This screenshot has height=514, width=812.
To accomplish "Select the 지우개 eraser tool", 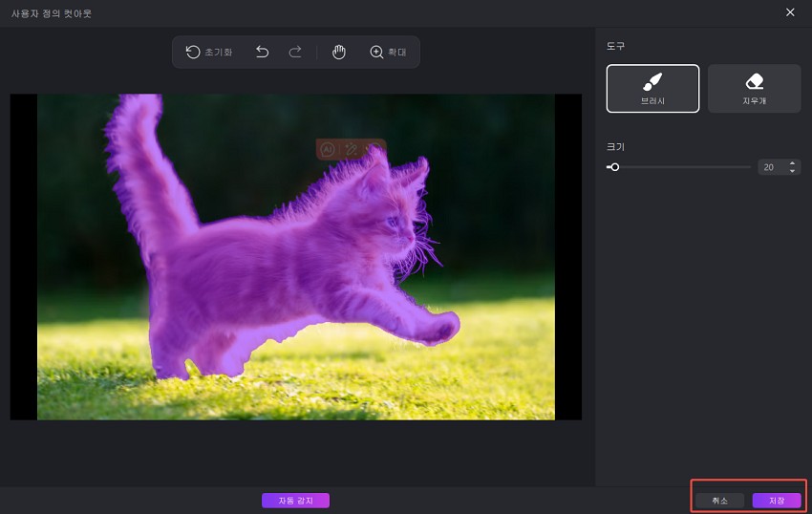I will pyautogui.click(x=754, y=88).
